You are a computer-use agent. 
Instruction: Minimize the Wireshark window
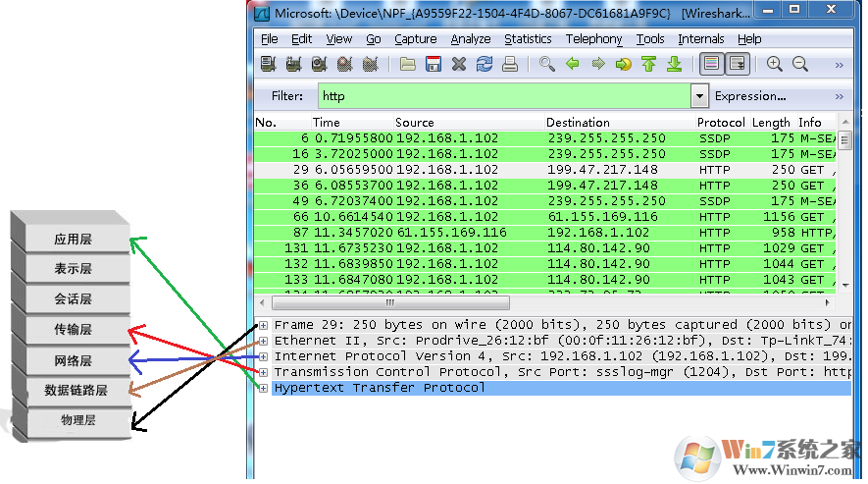768,11
